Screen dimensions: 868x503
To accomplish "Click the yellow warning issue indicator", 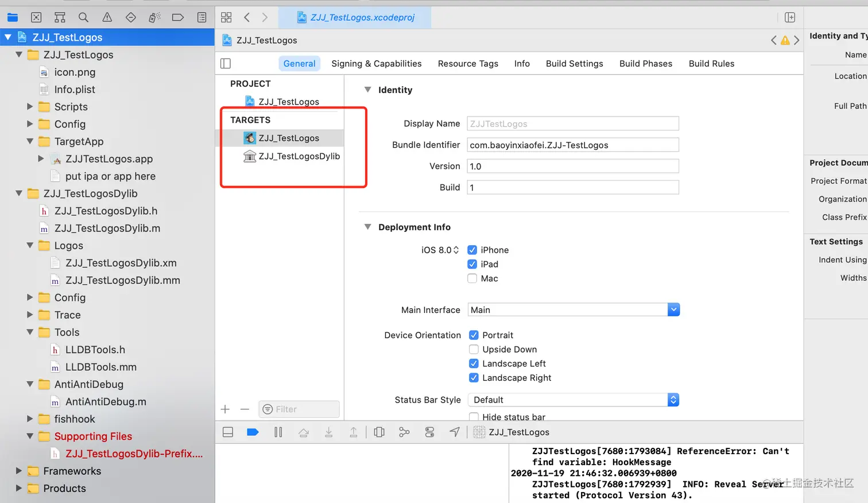I will tap(785, 40).
